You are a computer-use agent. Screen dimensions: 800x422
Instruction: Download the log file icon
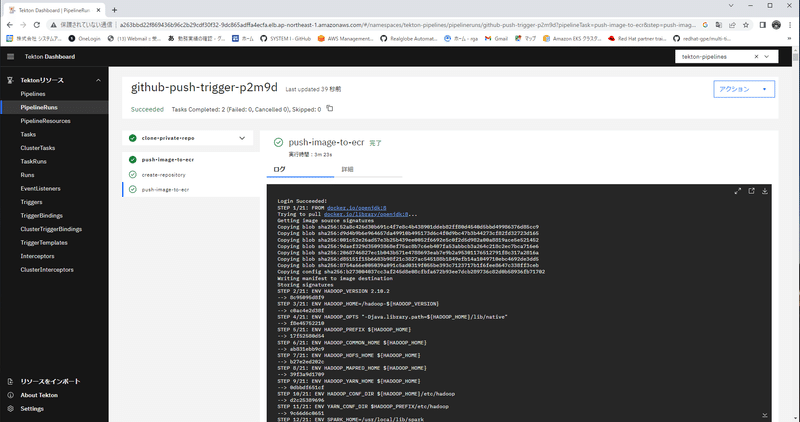(x=765, y=191)
